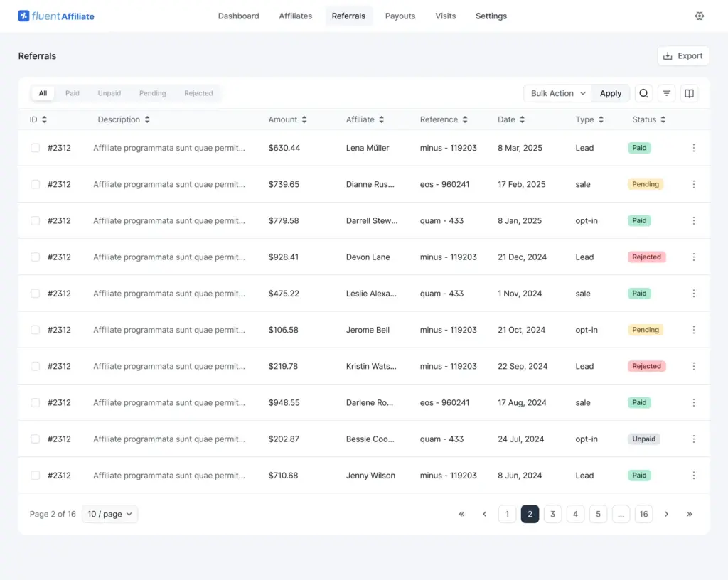This screenshot has width=728, height=580.
Task: Sort by Amount column arrows
Action: pyautogui.click(x=304, y=119)
